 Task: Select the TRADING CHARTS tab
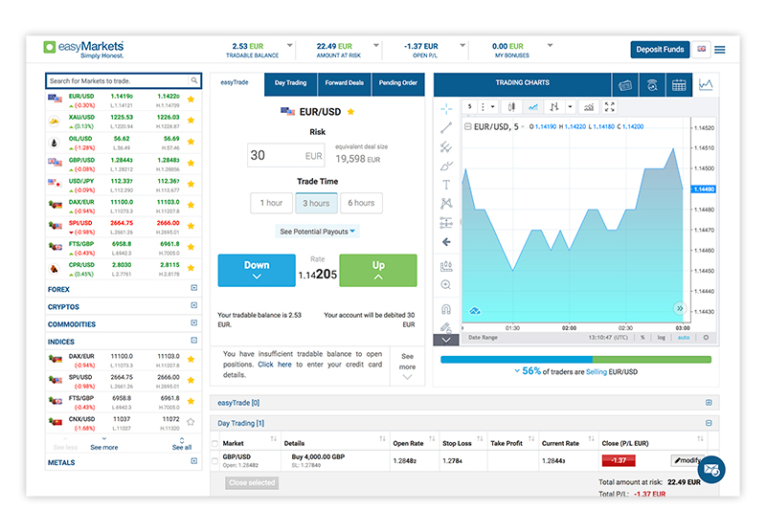tap(522, 83)
